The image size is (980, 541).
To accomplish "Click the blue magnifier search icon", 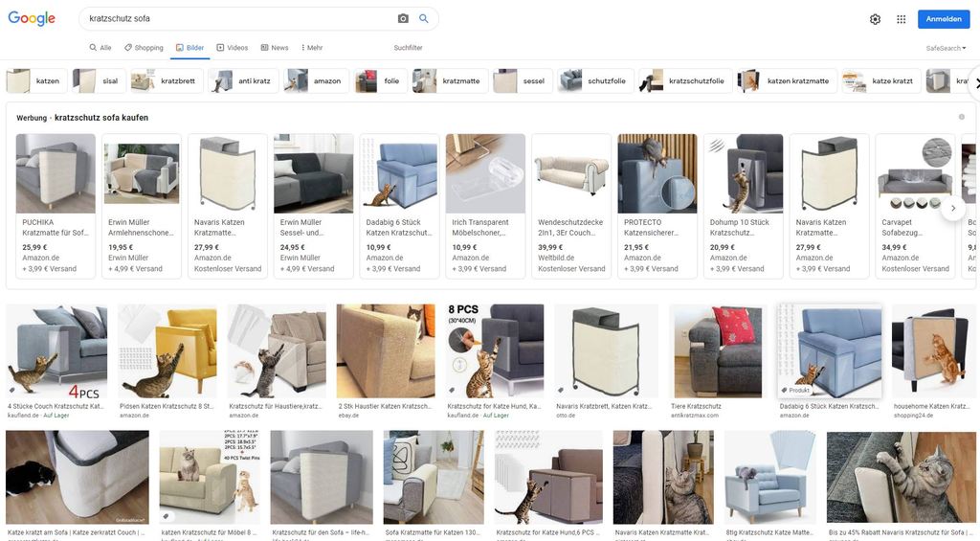I will click(x=424, y=19).
